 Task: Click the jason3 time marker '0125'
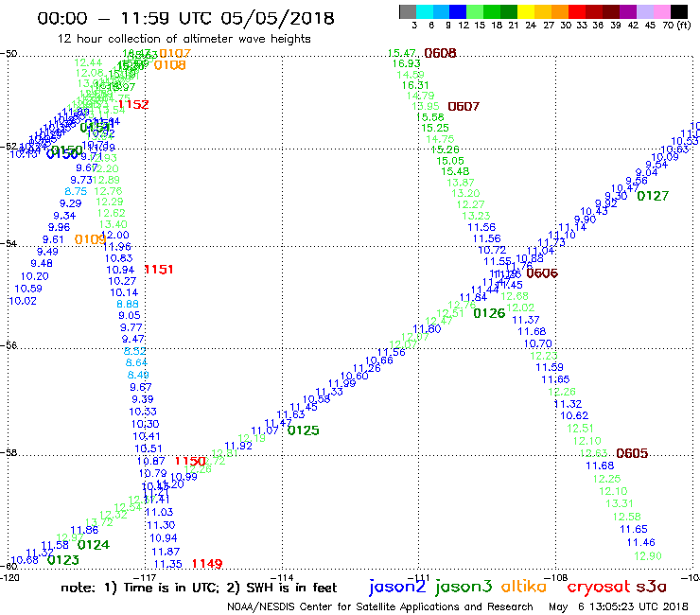coord(304,430)
